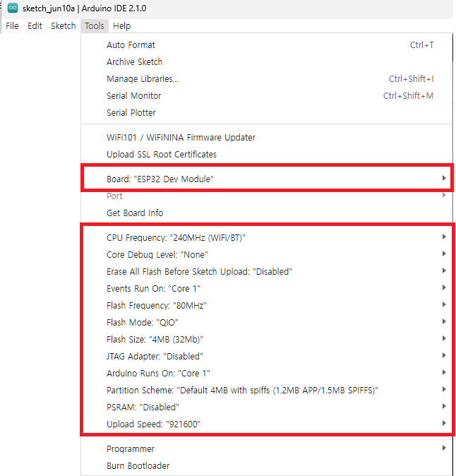Screen dimensions: 456x476
Task: Expand JTAG Adapter "Disabled" submenu
Action: click(x=266, y=357)
